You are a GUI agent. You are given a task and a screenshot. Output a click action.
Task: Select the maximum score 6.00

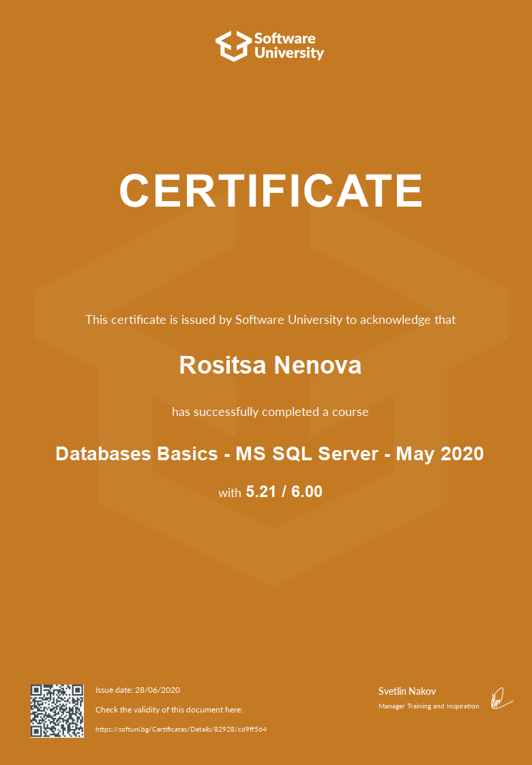tap(307, 492)
